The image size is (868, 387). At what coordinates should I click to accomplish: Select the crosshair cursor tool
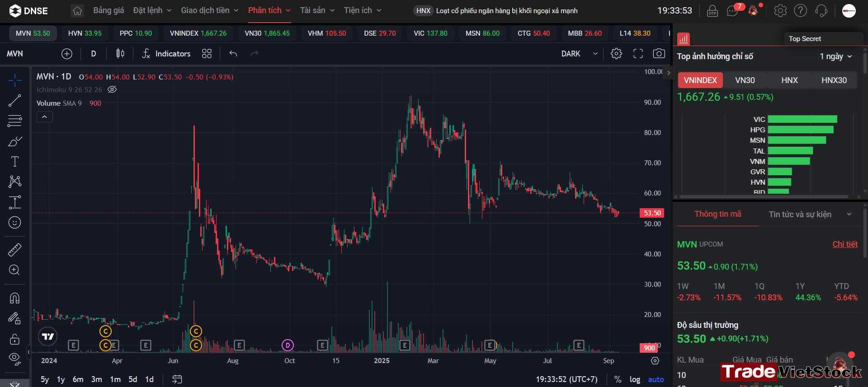point(14,80)
